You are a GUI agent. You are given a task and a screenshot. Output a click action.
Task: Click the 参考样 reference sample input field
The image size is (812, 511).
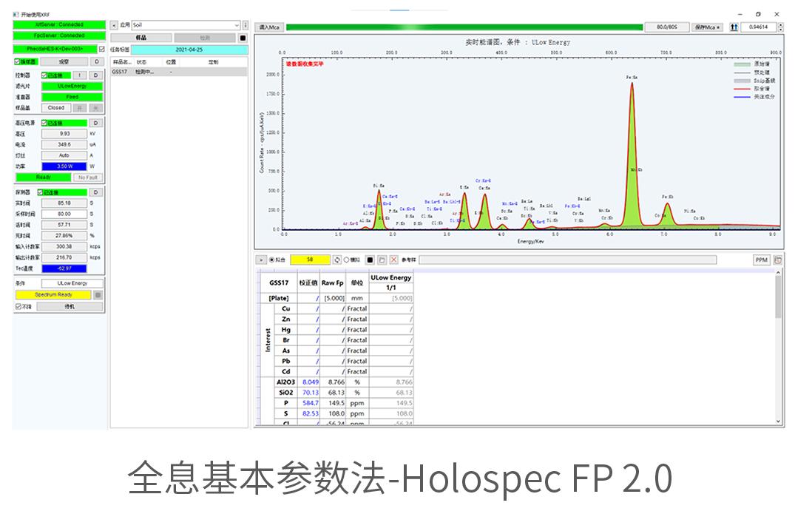[583, 260]
